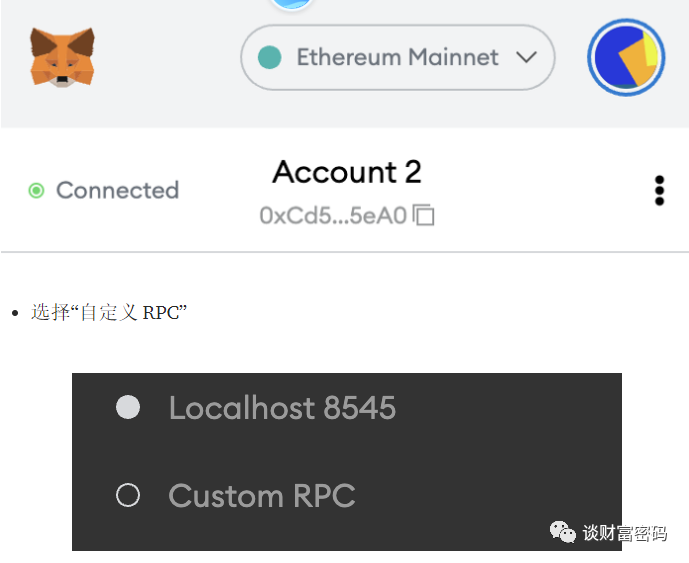Click the Account 2 name

[347, 172]
